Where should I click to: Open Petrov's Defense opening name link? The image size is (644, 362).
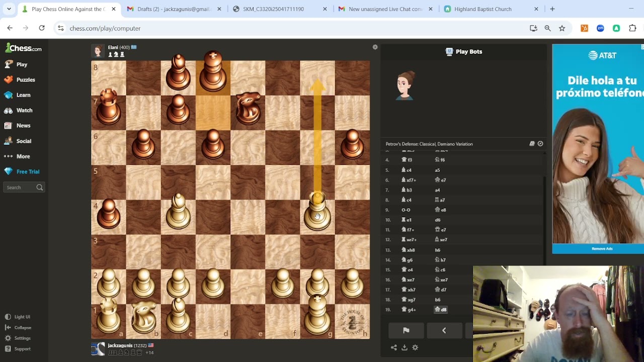coord(429,144)
